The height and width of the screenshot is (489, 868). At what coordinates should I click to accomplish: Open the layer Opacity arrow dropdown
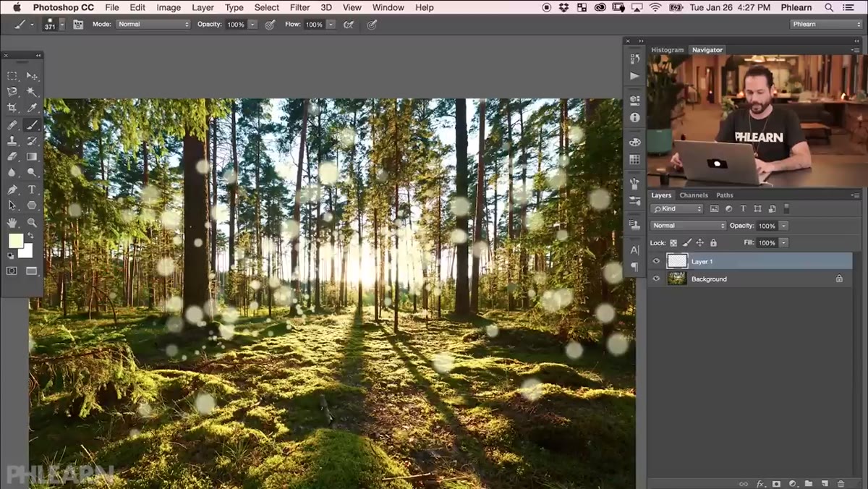(783, 226)
